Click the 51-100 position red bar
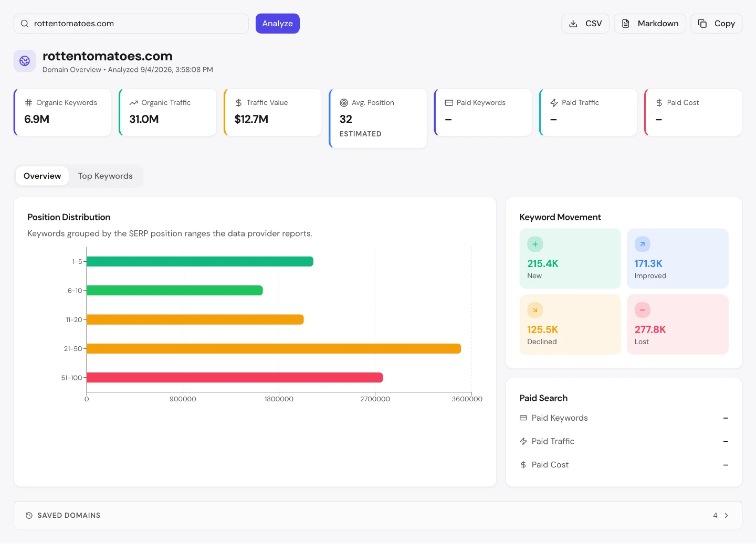The image size is (756, 544). click(235, 378)
